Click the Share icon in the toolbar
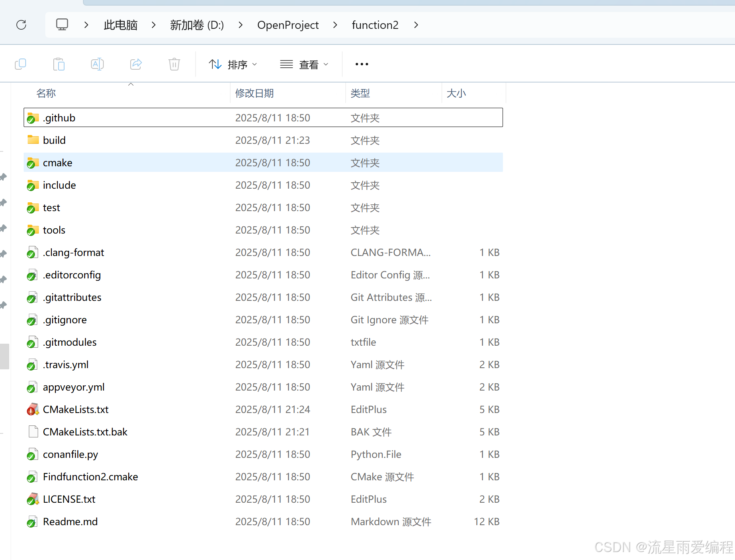This screenshot has height=560, width=735. coord(135,64)
